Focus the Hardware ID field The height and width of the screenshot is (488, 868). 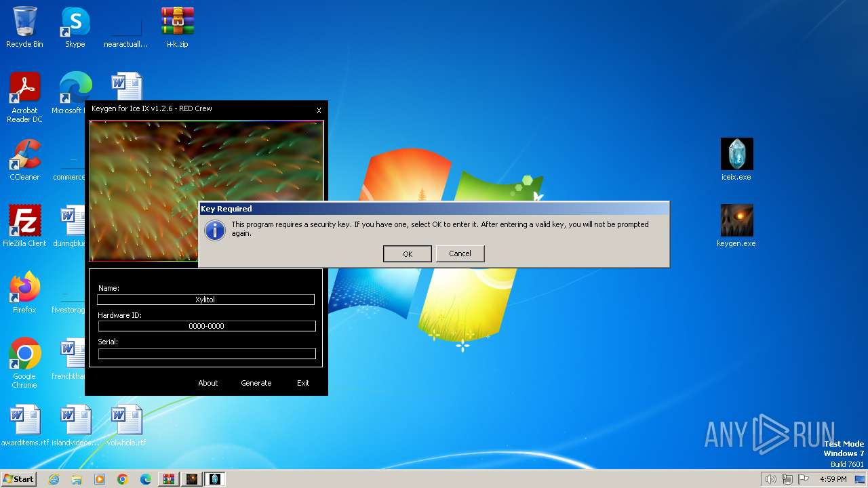click(x=207, y=326)
